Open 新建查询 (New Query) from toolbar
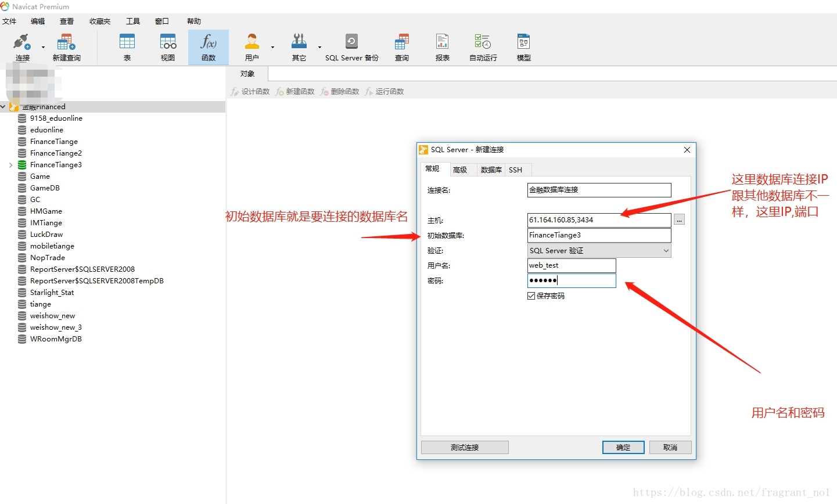Viewport: 837px width, 504px height. tap(66, 46)
